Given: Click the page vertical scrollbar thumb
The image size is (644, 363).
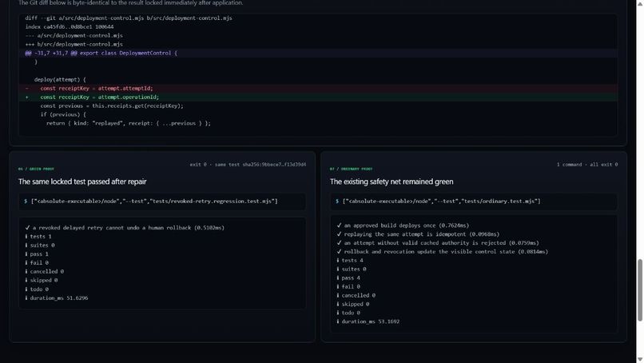Looking at the screenshot, I should pyautogui.click(x=639, y=290).
